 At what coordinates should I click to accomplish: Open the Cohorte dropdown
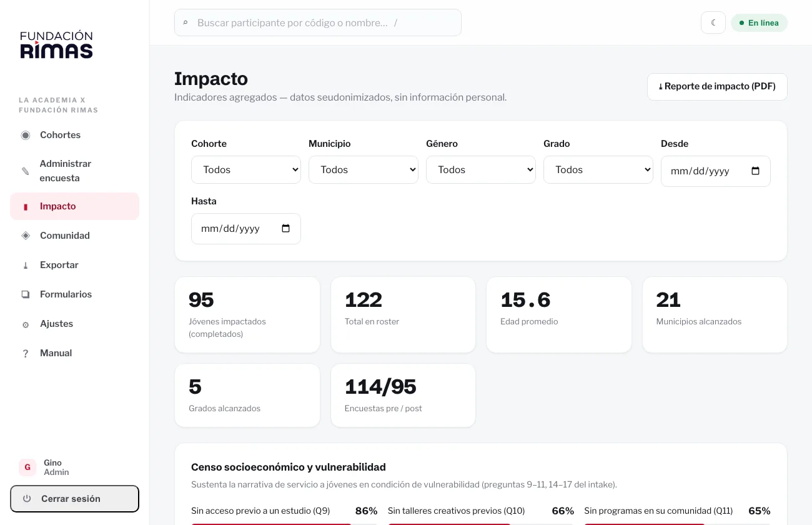(x=246, y=169)
